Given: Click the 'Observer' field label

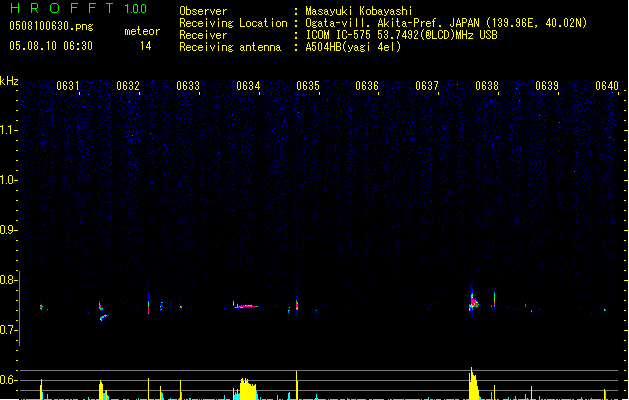Looking at the screenshot, I should click(203, 11).
